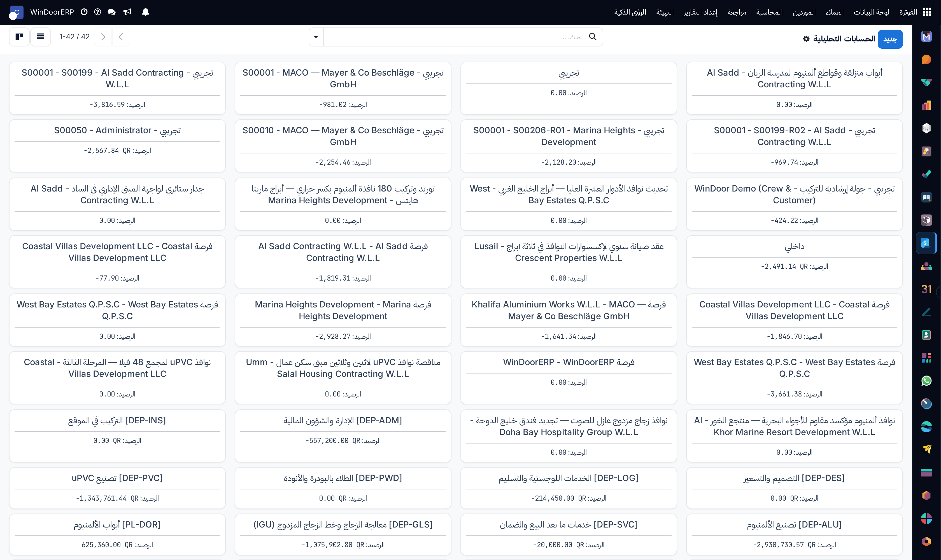Open the four-color pie circle app icon
This screenshot has height=560, width=941.
[926, 519]
